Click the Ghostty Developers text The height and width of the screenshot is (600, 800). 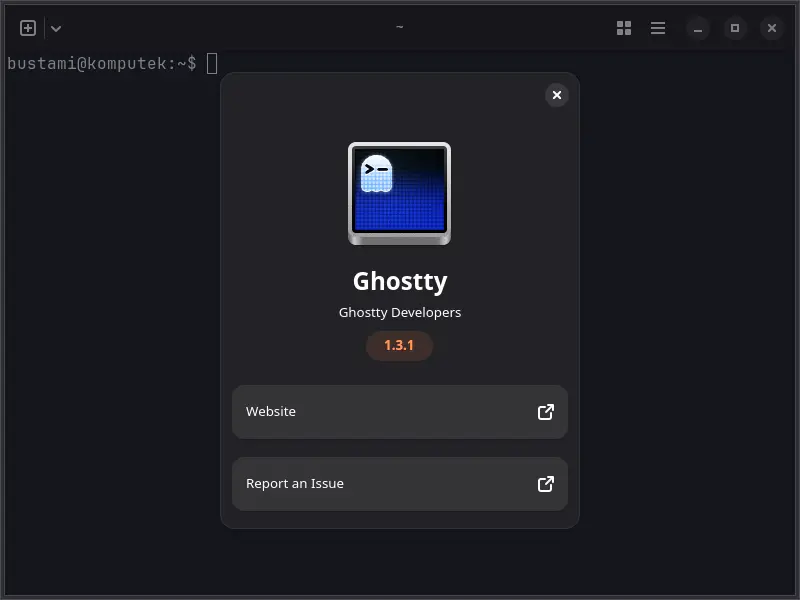point(399,312)
